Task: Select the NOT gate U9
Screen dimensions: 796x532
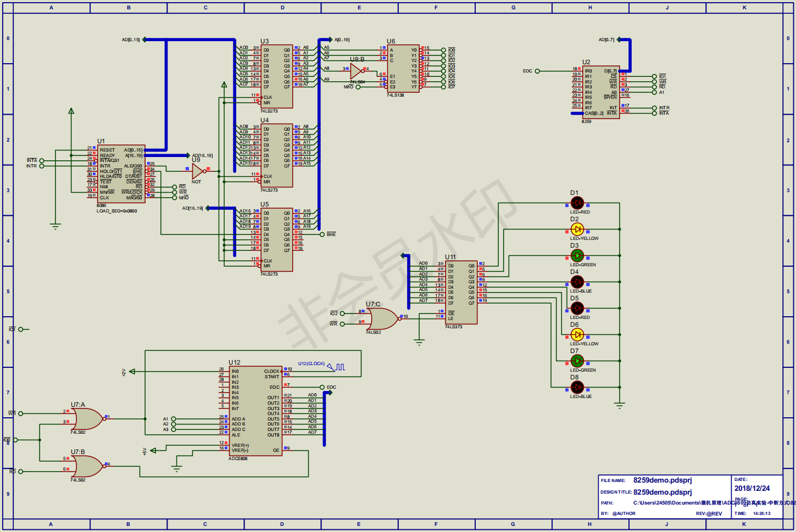Action: [x=198, y=171]
